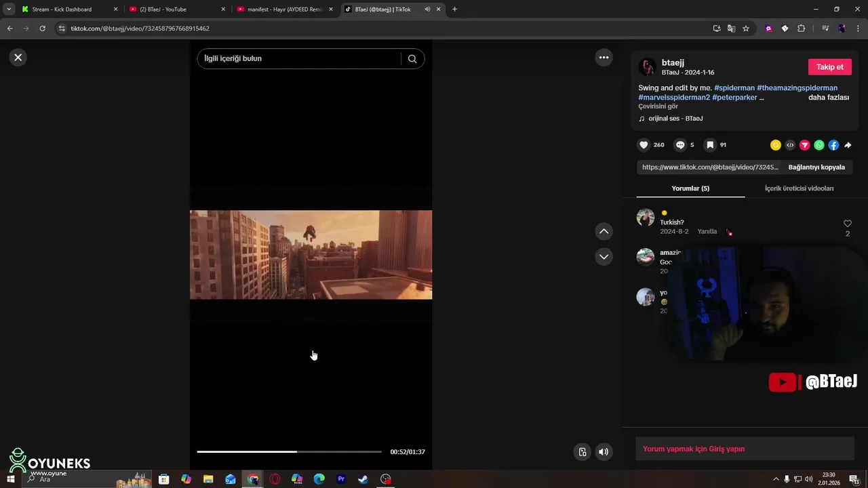Click the video progress bar

tap(289, 452)
